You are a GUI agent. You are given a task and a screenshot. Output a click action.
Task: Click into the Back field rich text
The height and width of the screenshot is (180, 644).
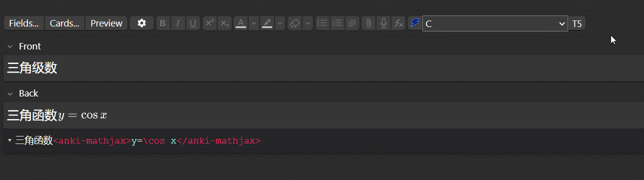[323, 115]
